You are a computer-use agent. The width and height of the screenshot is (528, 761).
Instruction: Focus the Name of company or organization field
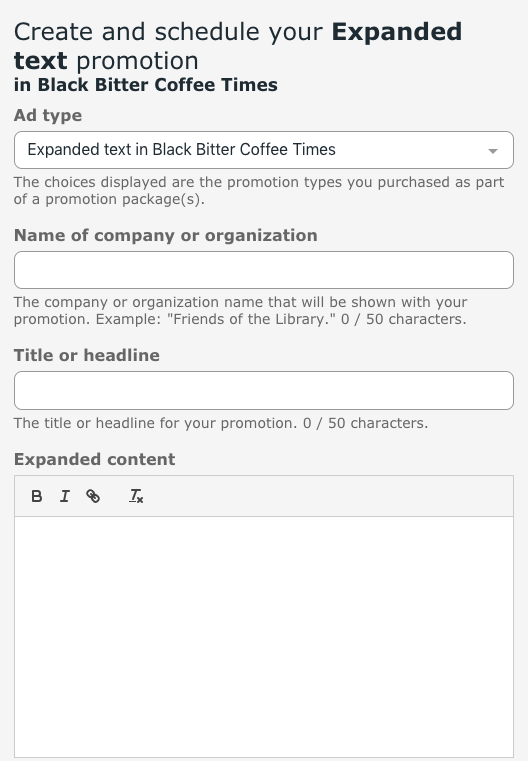tap(264, 270)
